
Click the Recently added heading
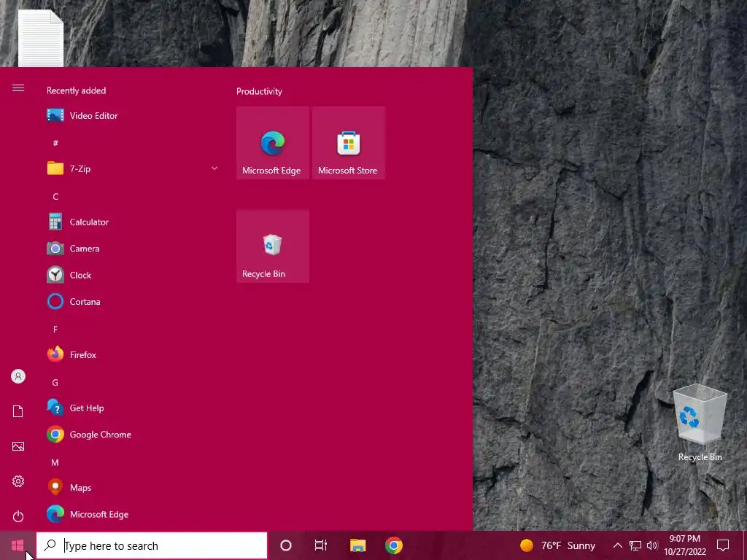pos(76,90)
